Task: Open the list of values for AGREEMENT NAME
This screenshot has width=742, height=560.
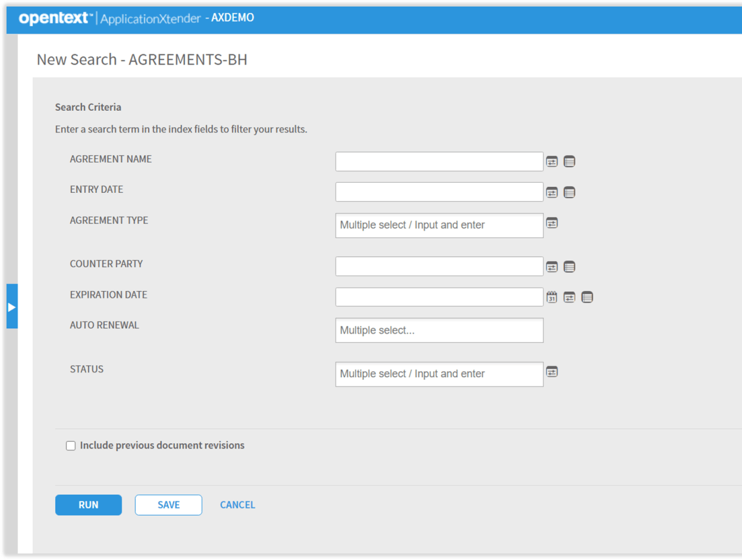Action: [569, 161]
